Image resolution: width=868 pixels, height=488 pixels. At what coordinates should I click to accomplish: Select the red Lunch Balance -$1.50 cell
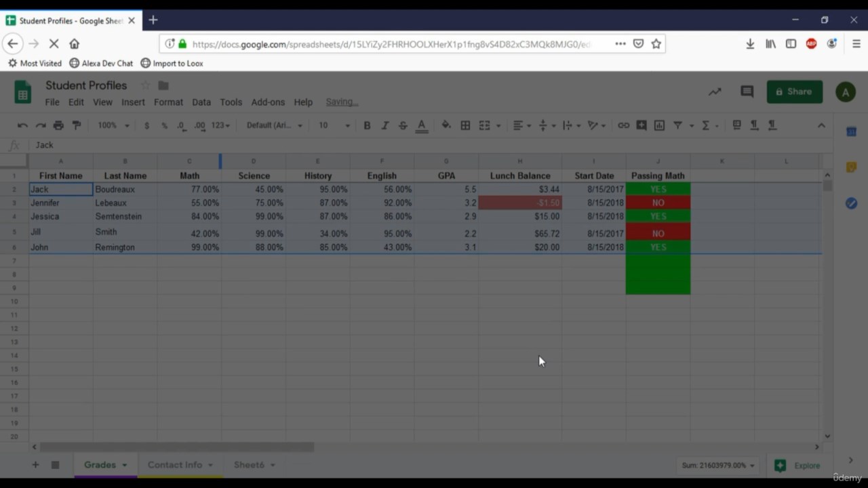[520, 203]
